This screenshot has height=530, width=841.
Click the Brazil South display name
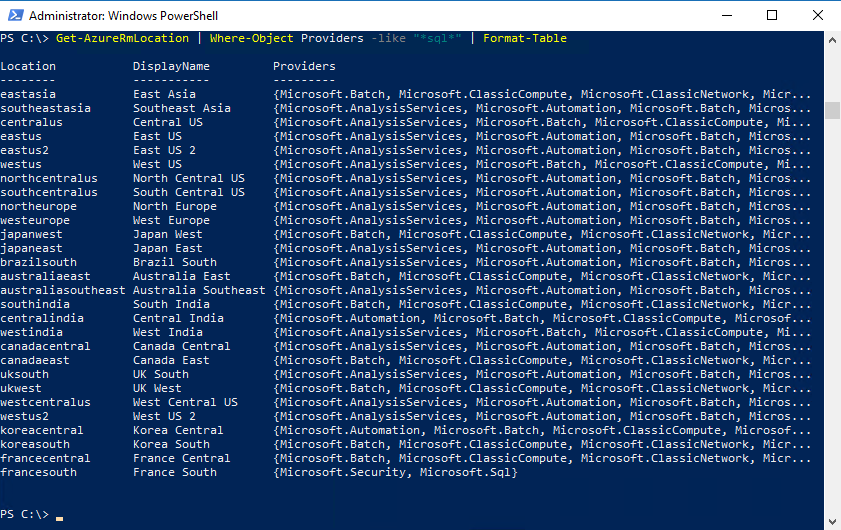(x=175, y=262)
